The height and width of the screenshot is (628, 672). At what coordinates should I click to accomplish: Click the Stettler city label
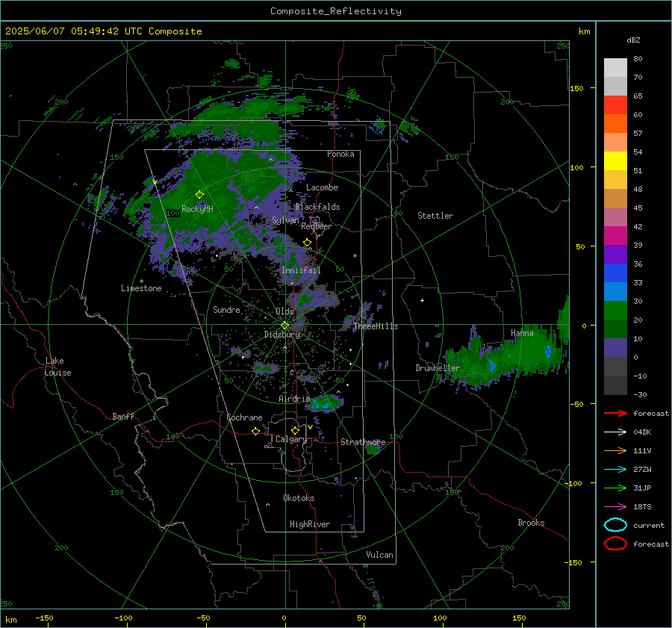click(x=435, y=216)
